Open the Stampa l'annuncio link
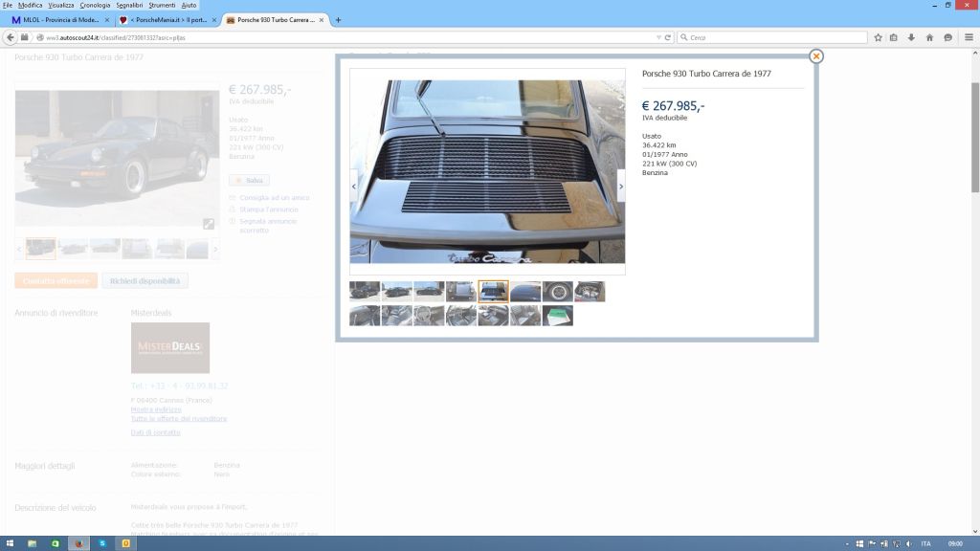 pyautogui.click(x=269, y=209)
